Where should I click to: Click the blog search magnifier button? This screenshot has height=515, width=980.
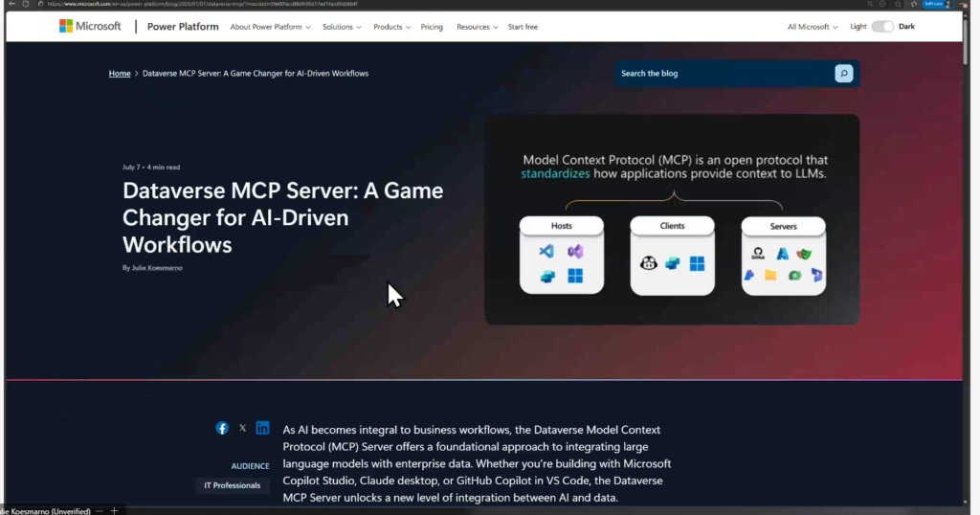(844, 73)
